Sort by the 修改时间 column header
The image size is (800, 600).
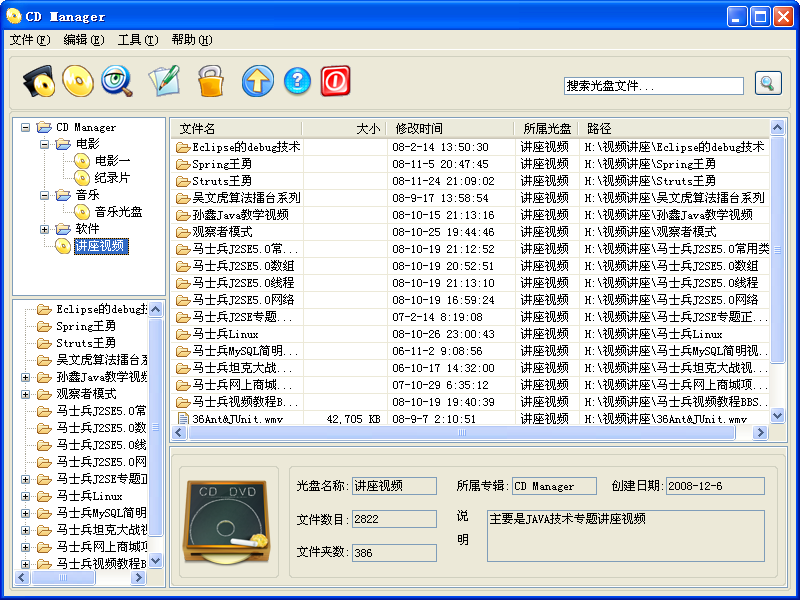451,129
